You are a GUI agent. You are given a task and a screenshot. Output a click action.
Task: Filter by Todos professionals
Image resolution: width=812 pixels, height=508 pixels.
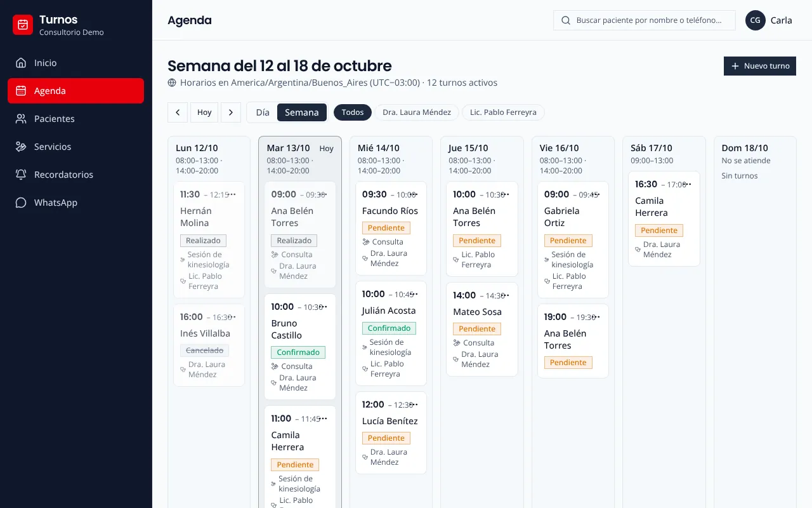(353, 112)
